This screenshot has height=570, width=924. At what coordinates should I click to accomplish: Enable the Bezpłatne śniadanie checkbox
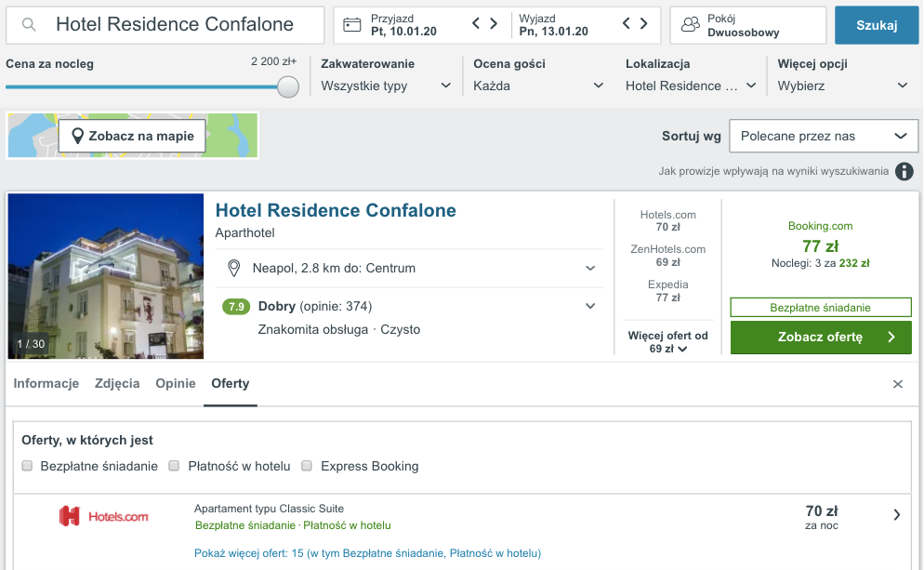28,466
